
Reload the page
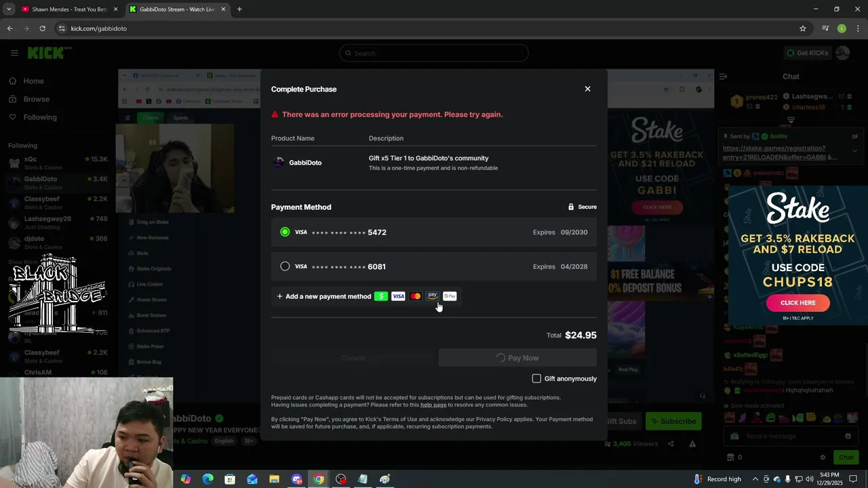tap(42, 28)
